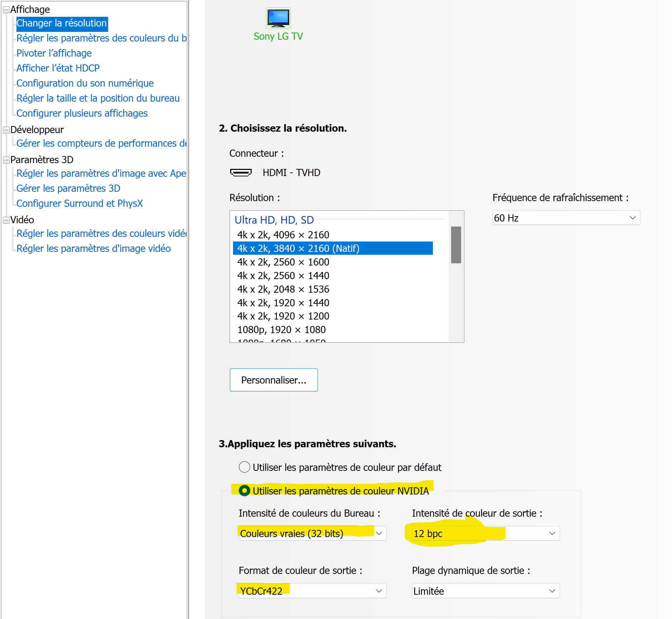Collapse the Développeur tree section
This screenshot has height=619, width=672.
point(6,130)
